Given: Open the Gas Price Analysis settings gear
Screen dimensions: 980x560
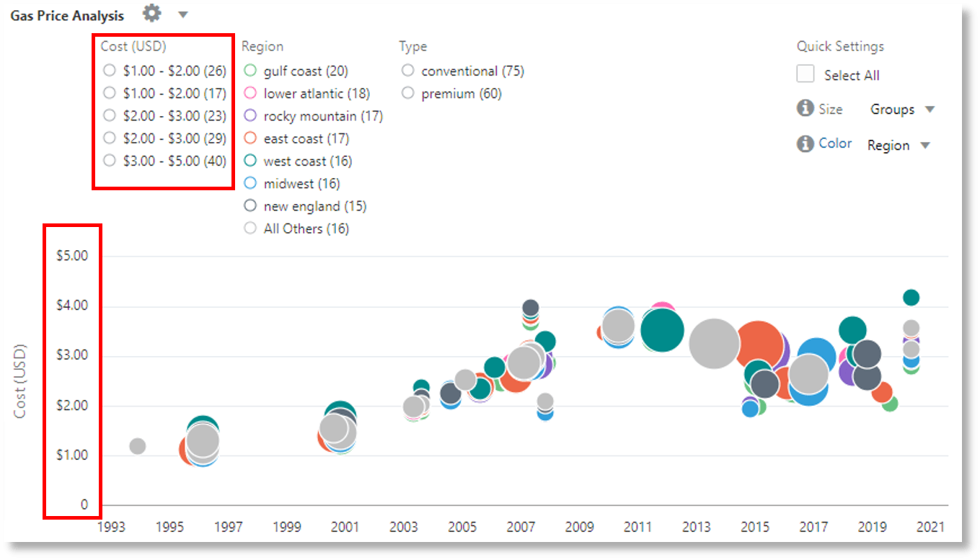Looking at the screenshot, I should (x=151, y=14).
